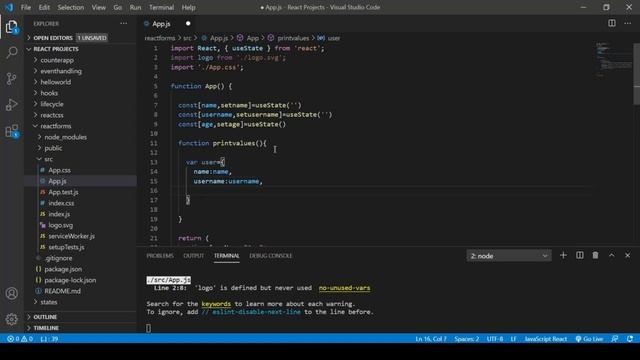This screenshot has width=640, height=360.
Task: Expand public folder
Action: [x=80, y=148]
